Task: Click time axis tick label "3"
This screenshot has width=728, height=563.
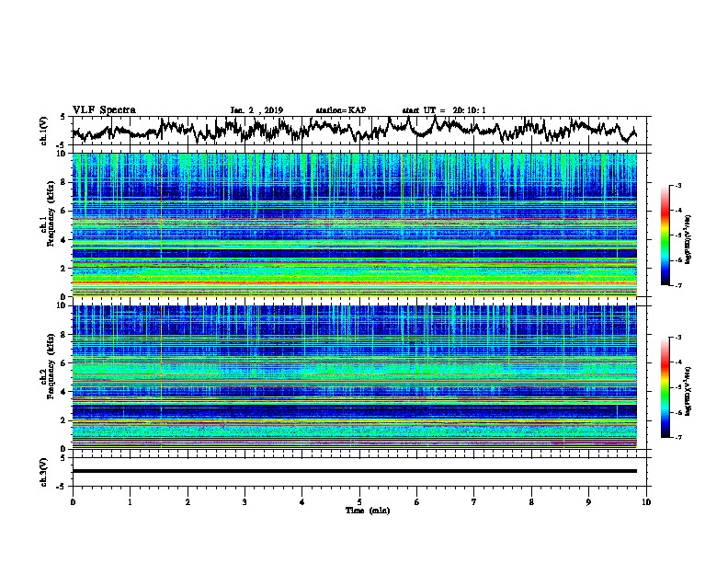Action: [x=245, y=502]
